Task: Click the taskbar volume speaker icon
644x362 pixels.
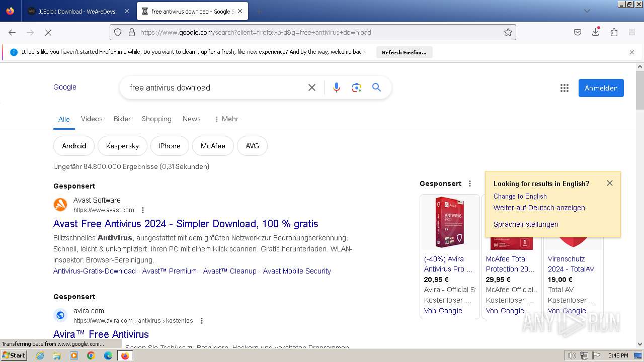Action: [x=572, y=355]
